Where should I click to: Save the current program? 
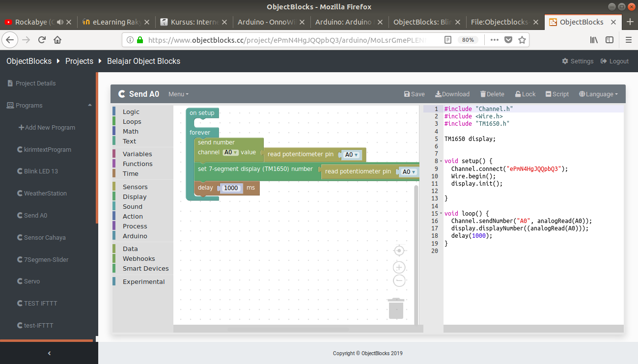[414, 94]
